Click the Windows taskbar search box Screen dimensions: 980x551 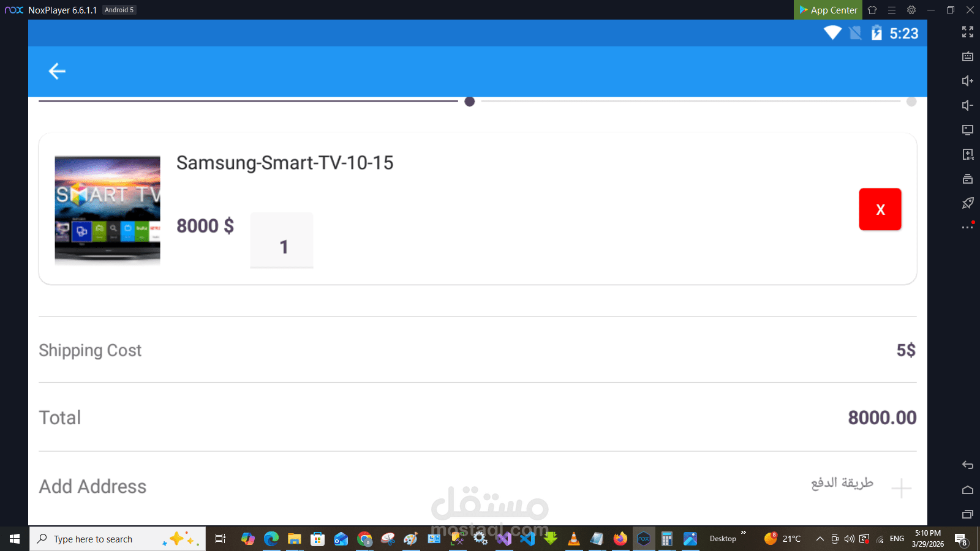[x=118, y=539]
